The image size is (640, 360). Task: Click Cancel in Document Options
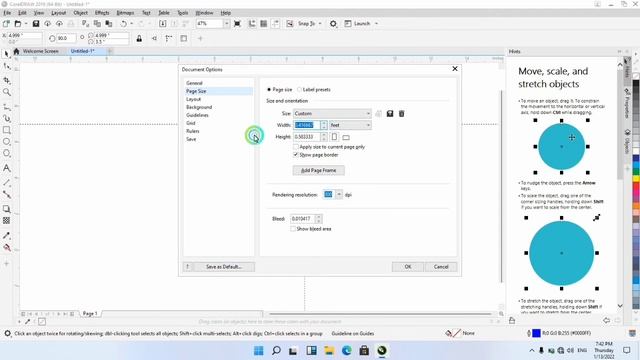[441, 267]
